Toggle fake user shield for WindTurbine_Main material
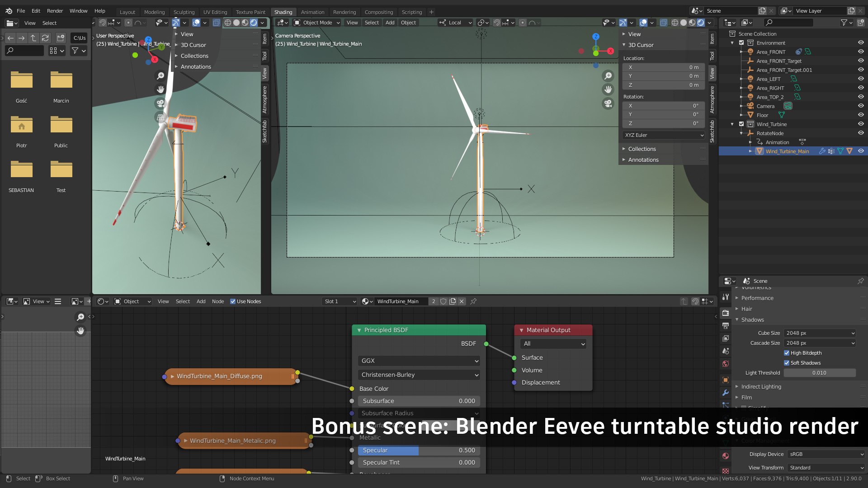The height and width of the screenshot is (488, 868). [443, 301]
